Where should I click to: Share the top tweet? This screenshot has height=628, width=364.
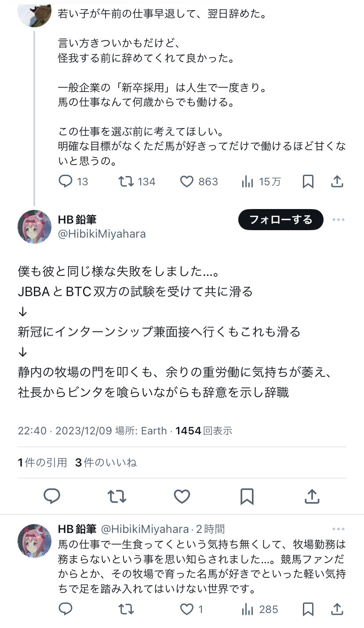(337, 181)
